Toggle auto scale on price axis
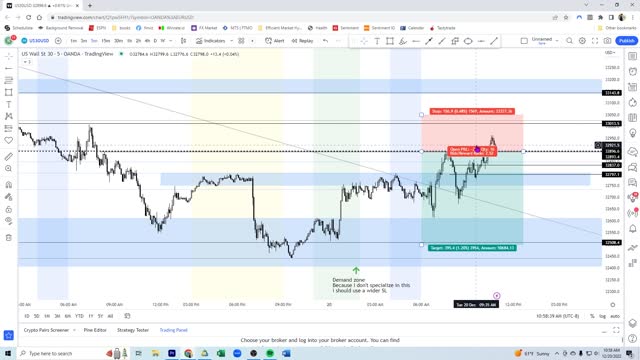 615,316
